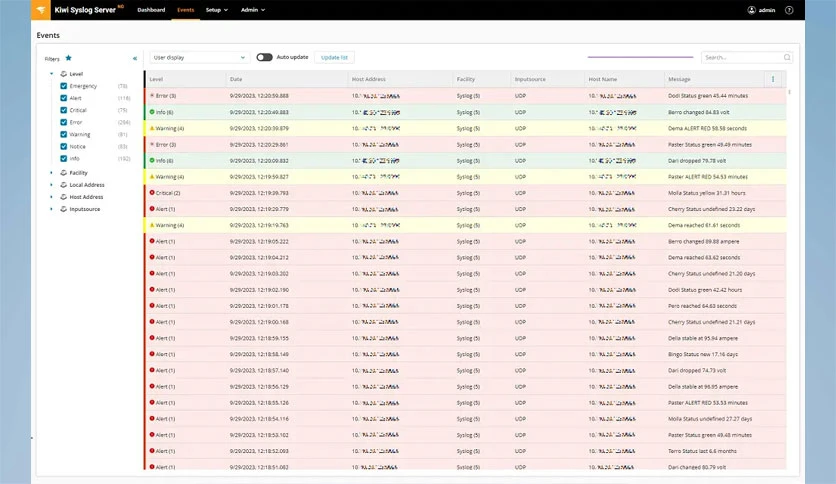Click the red Alert icon in 12:19:29.779 row
The width and height of the screenshot is (836, 484).
click(152, 208)
